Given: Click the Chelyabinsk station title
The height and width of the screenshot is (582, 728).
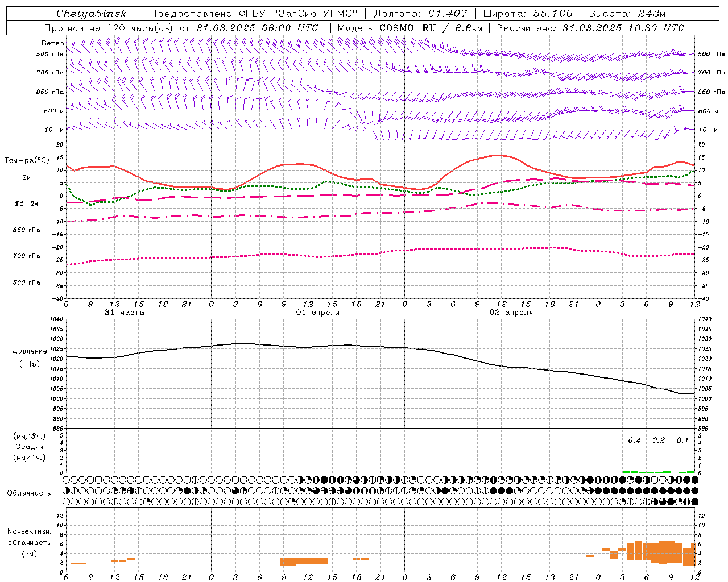Looking at the screenshot, I should tap(92, 14).
